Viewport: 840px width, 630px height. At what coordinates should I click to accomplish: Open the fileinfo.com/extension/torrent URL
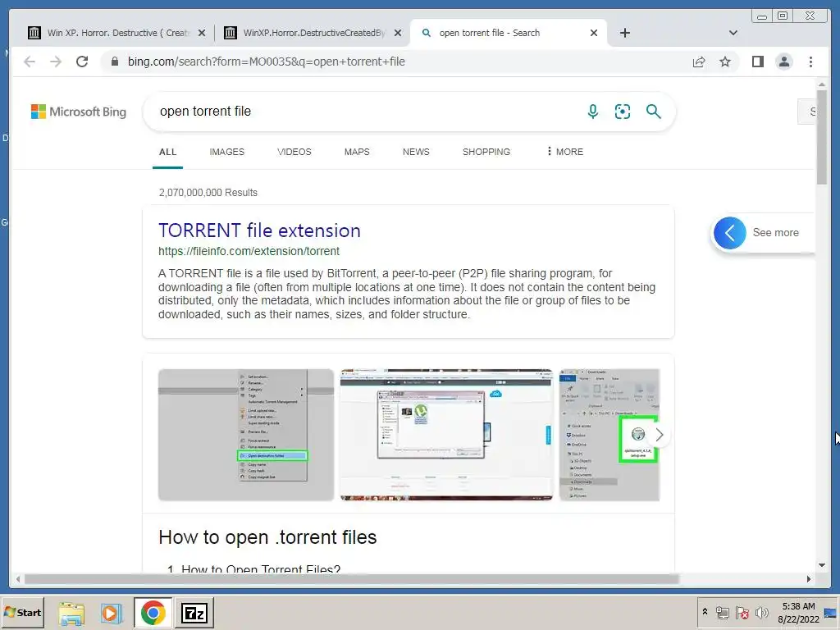click(x=249, y=251)
